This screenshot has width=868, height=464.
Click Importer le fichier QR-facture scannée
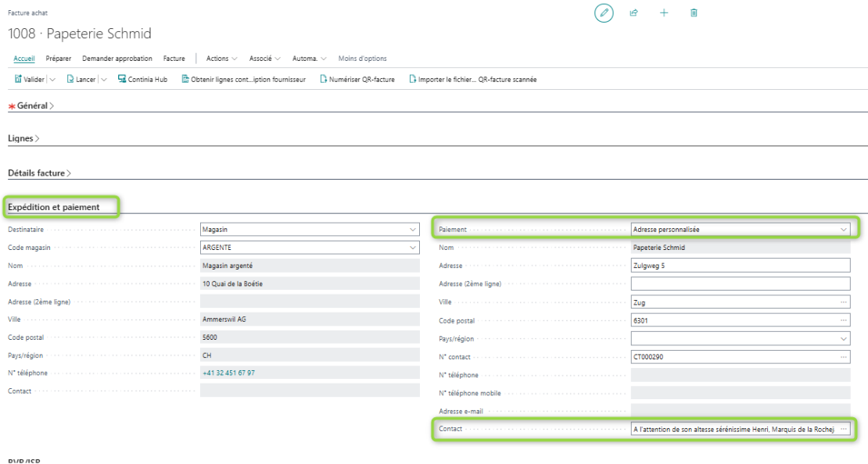(473, 80)
